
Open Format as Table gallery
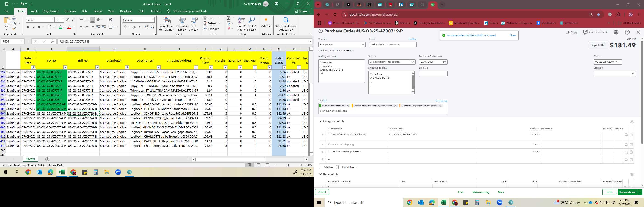tap(182, 24)
